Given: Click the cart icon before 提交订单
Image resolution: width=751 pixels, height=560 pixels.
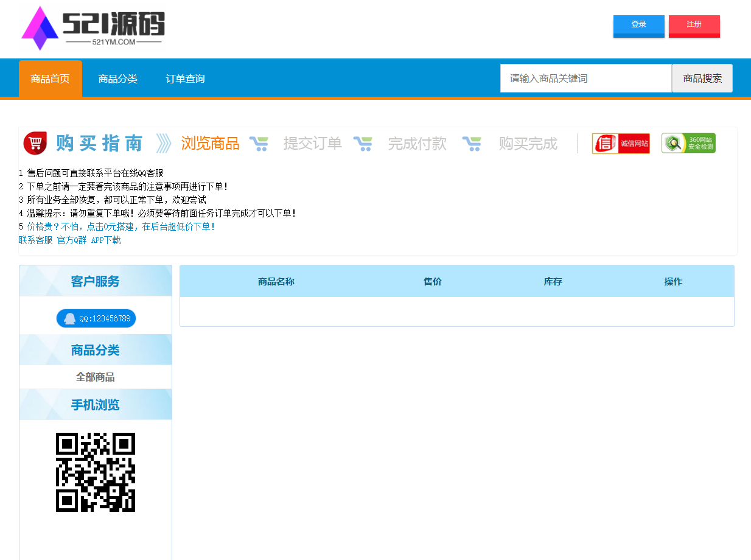Looking at the screenshot, I should [x=259, y=144].
